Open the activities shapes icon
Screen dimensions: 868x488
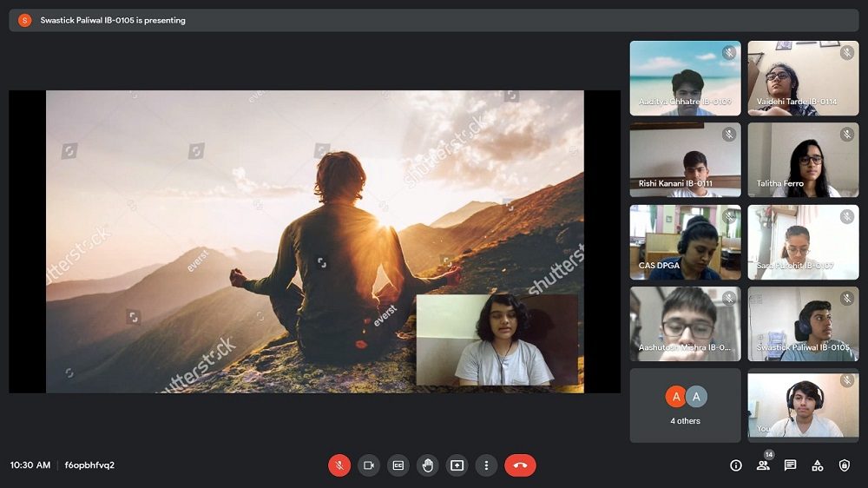(x=817, y=465)
